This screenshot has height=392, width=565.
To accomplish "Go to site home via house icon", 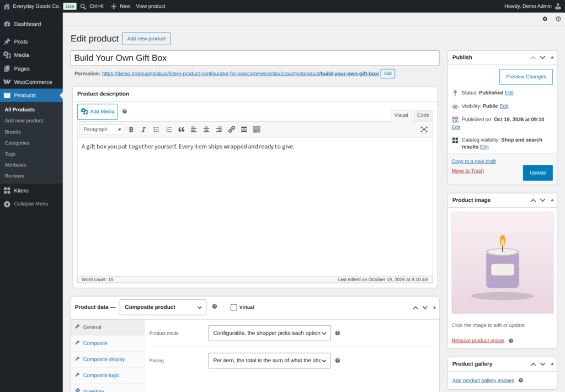I will pos(7,6).
